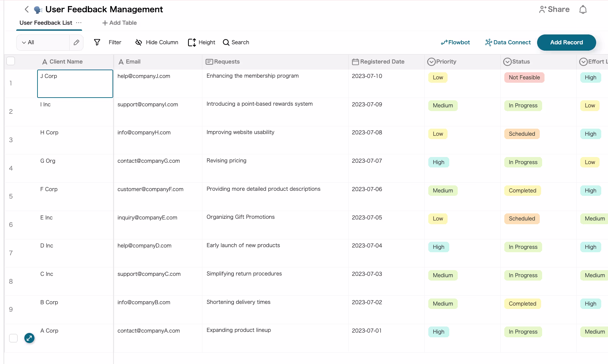Click the row Height icon
The height and width of the screenshot is (364, 608).
[192, 43]
